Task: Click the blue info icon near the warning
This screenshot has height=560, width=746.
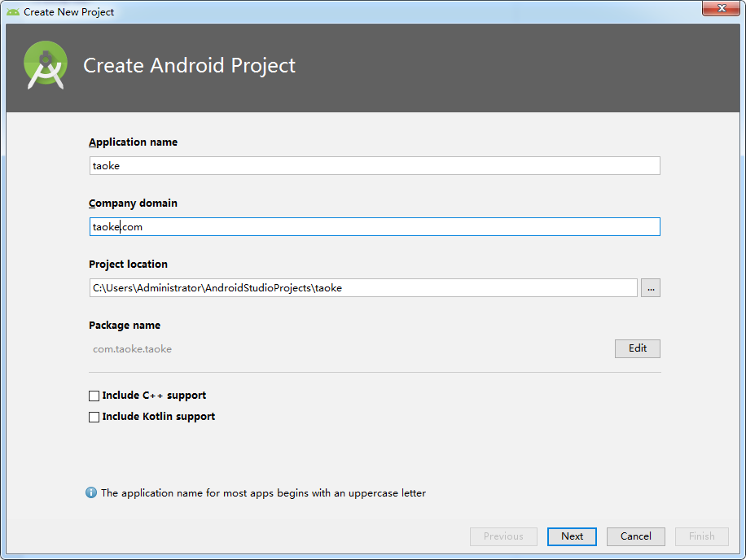Action: click(91, 492)
